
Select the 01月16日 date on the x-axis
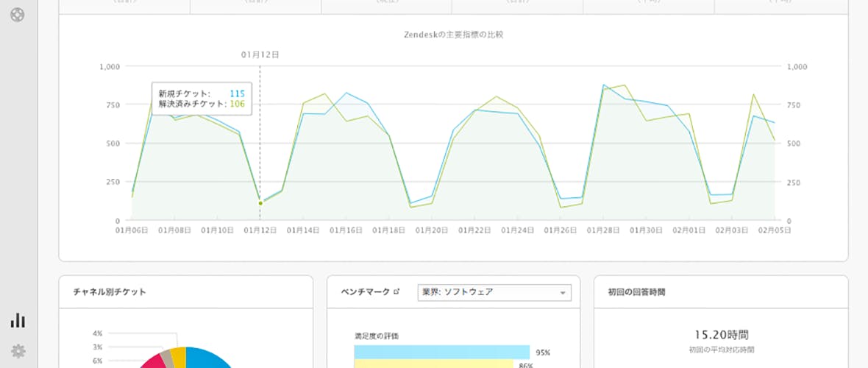pos(346,230)
